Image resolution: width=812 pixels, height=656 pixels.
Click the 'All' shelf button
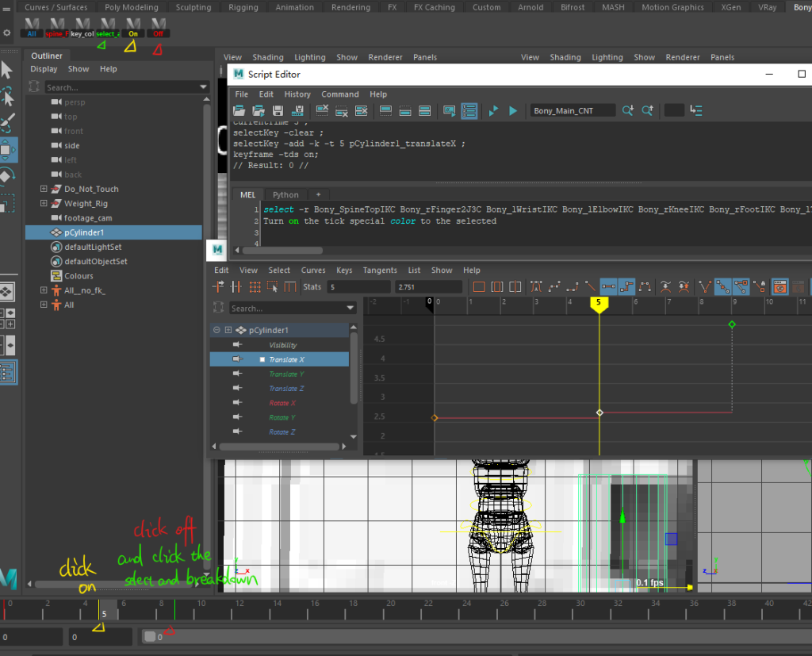pyautogui.click(x=32, y=28)
